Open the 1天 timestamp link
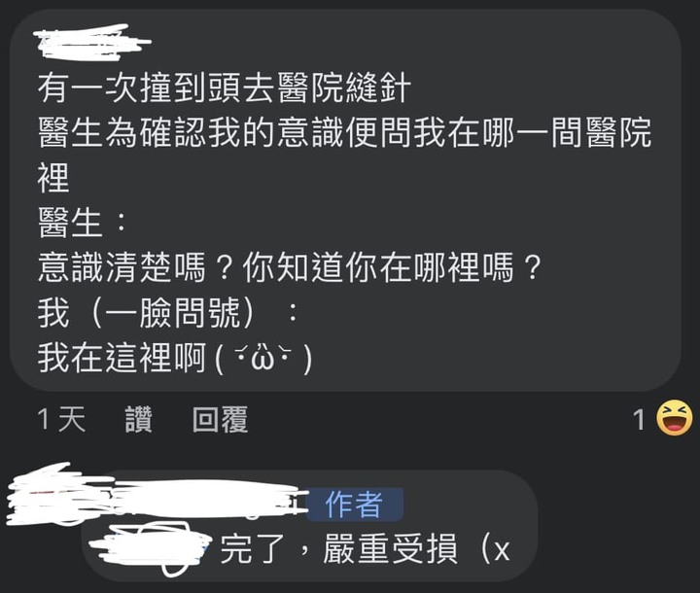This screenshot has width=700, height=593. click(61, 420)
